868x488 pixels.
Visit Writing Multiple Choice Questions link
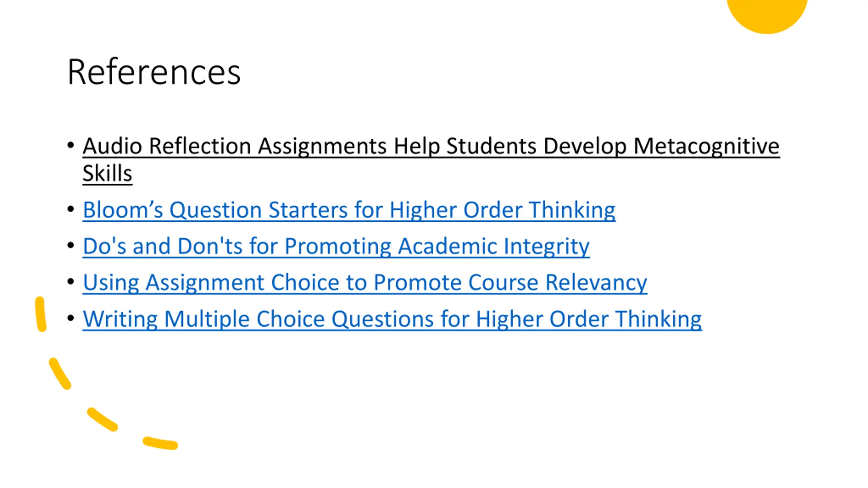(x=392, y=319)
